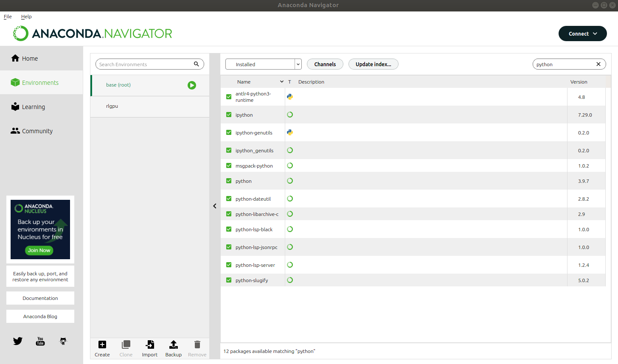Click the Environments cube icon
The width and height of the screenshot is (618, 364).
(15, 82)
